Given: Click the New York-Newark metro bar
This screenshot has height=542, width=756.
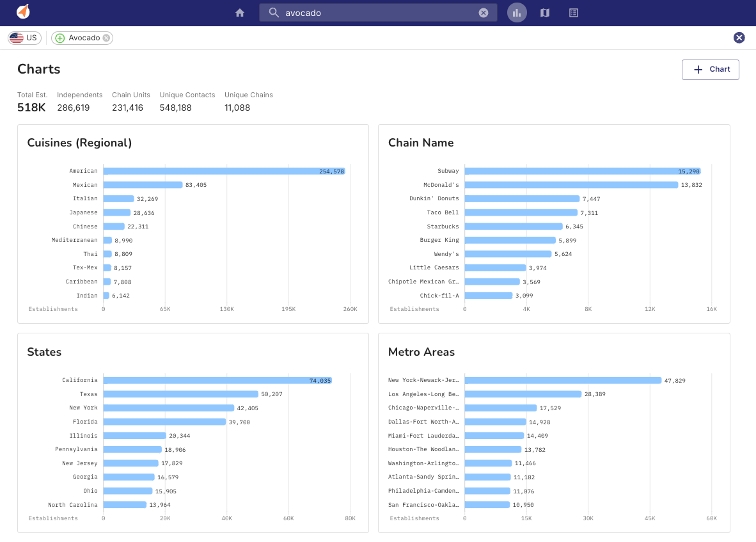Looking at the screenshot, I should 563,381.
